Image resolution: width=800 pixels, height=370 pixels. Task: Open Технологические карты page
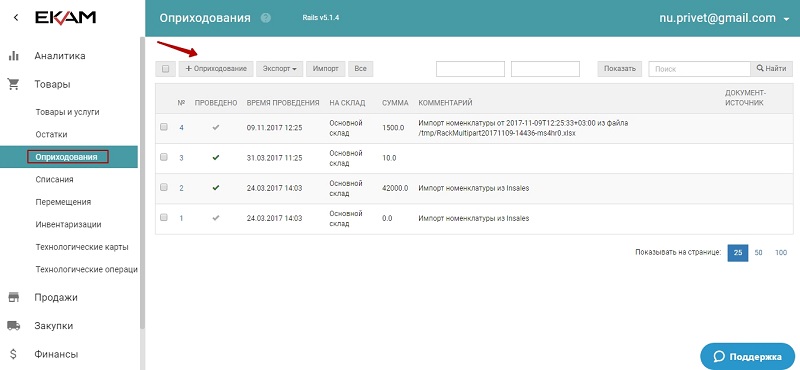(82, 247)
